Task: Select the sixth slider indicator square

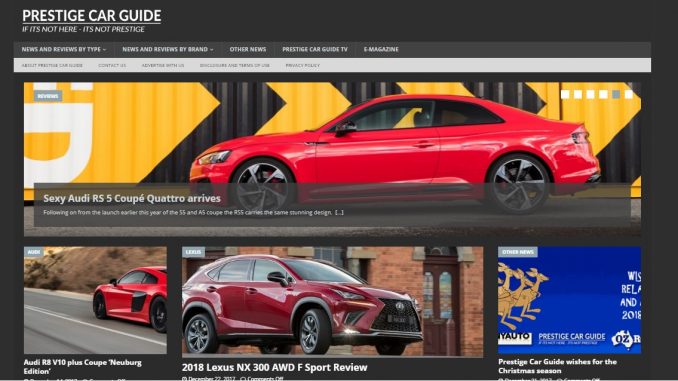Action: click(629, 94)
